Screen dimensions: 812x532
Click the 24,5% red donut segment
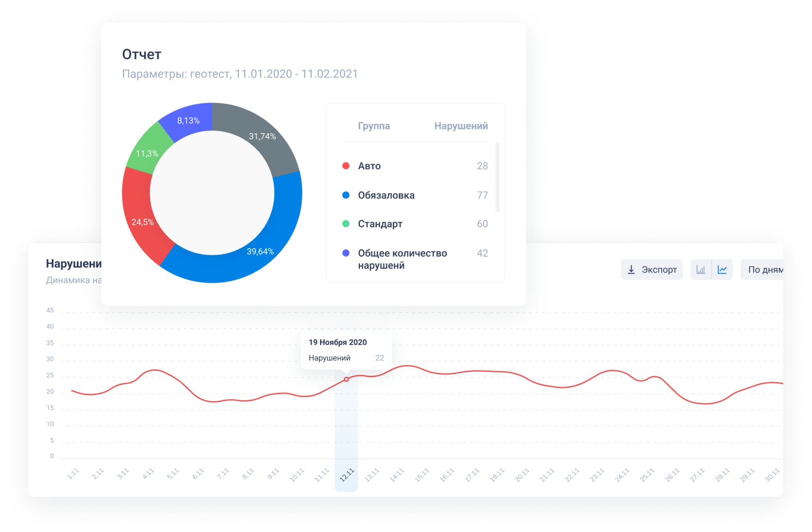[143, 222]
